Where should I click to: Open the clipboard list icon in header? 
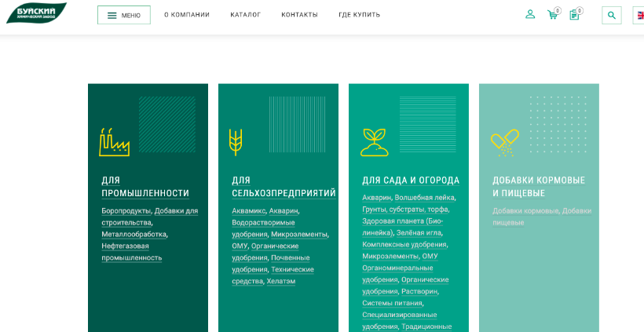(574, 15)
